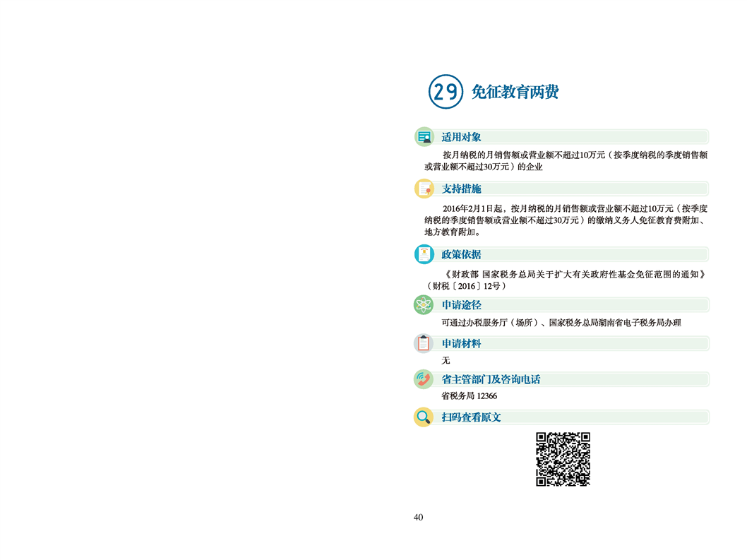The height and width of the screenshot is (560, 747).
Task: Click page number 40
Action: tap(418, 517)
